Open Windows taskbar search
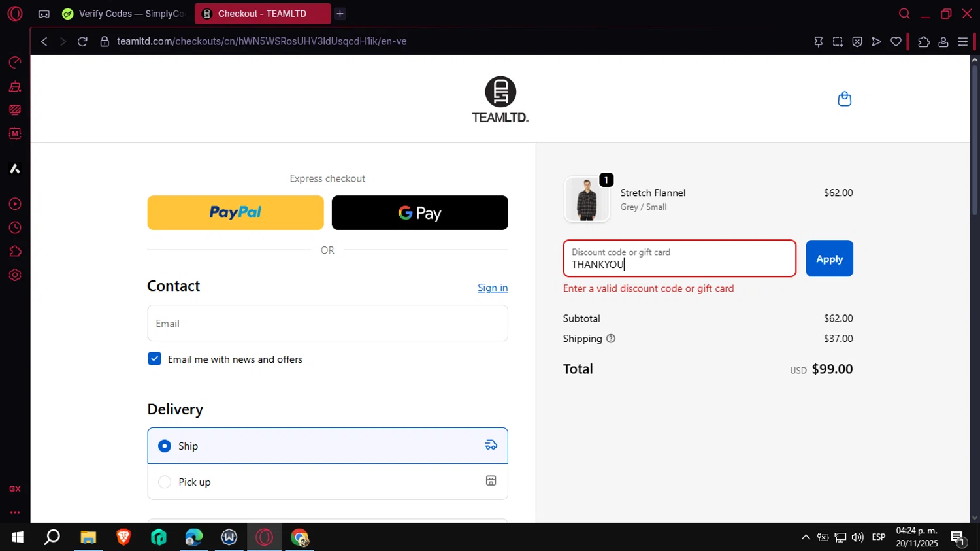Screen dimensions: 980x551 [x=52, y=537]
